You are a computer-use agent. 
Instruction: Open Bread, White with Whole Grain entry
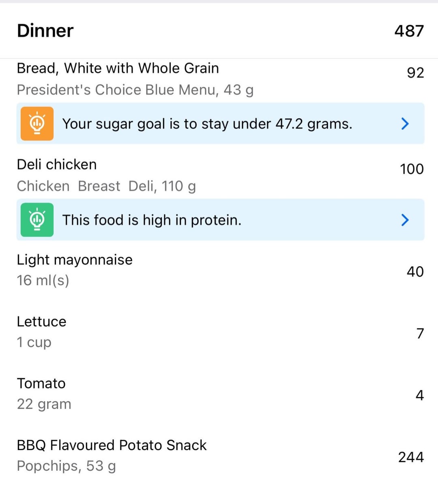219,79
